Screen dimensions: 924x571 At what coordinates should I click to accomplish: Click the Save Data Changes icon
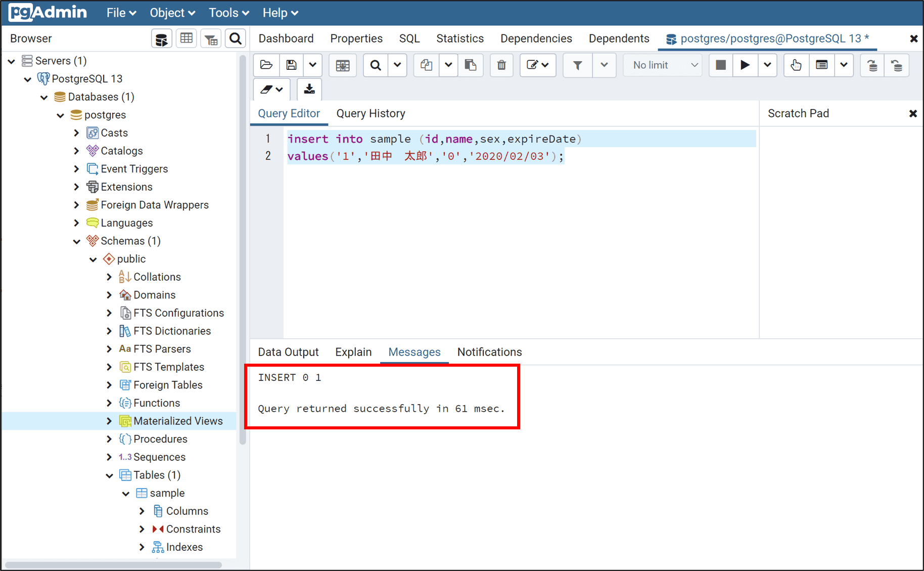(x=343, y=65)
